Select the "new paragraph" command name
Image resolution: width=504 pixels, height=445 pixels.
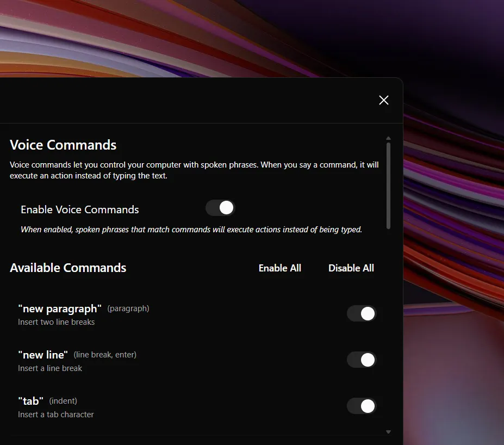[60, 308]
